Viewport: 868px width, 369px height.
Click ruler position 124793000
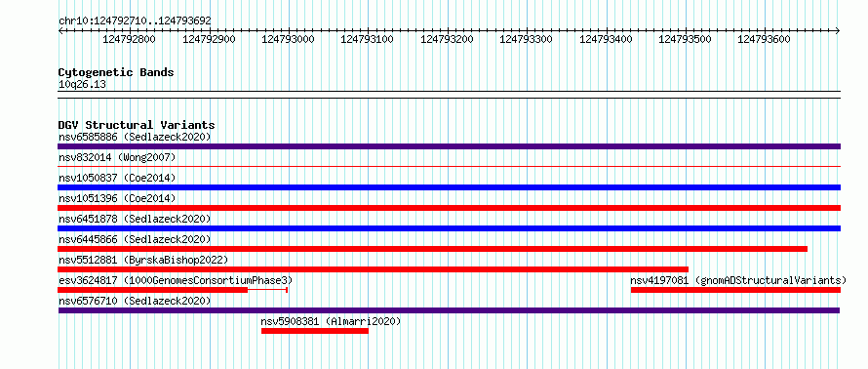pyautogui.click(x=288, y=39)
